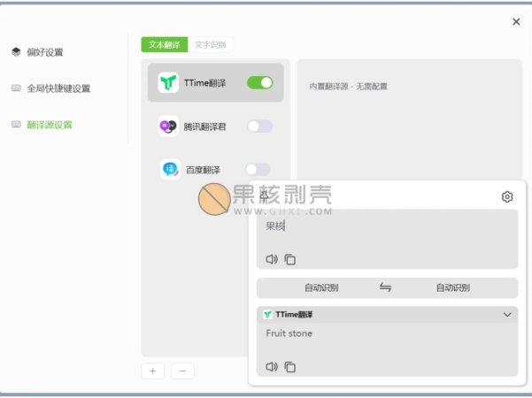Open settings via gear icon in translate popup
The height and width of the screenshot is (398, 532).
507,196
